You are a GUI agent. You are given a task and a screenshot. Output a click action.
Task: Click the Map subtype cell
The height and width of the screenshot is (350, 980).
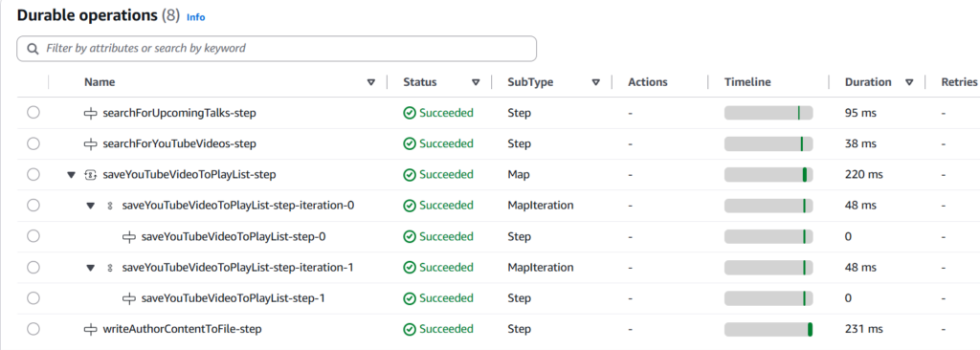point(519,175)
